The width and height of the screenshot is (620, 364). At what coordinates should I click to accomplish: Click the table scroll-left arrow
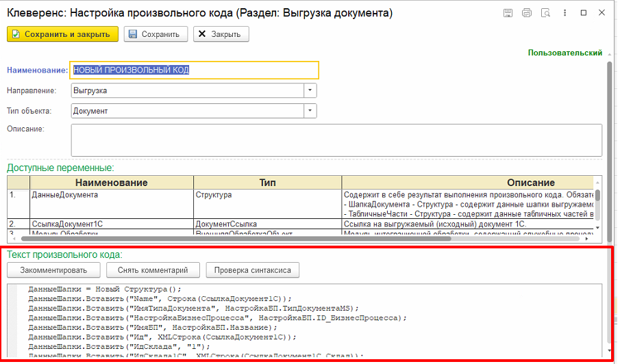(14, 239)
